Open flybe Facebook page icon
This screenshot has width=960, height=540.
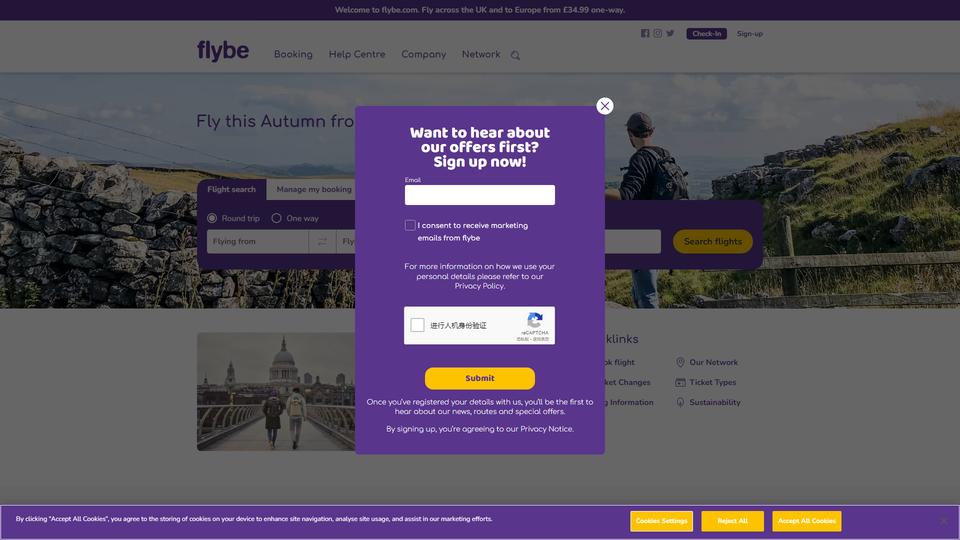pyautogui.click(x=645, y=34)
